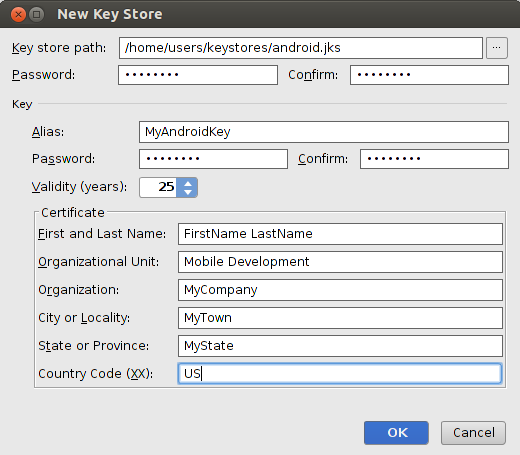Click the maximize window button in the title bar
The height and width of the screenshot is (455, 520).
[36, 14]
